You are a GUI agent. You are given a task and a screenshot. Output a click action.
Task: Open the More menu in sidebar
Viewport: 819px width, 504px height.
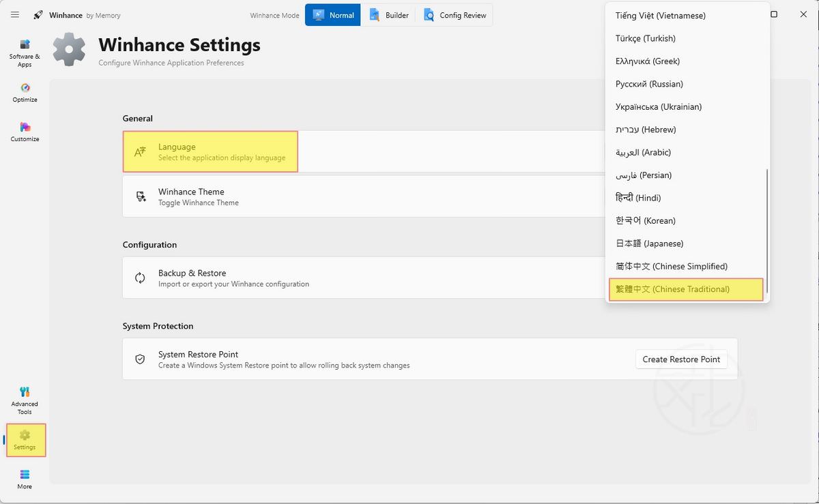pyautogui.click(x=25, y=479)
